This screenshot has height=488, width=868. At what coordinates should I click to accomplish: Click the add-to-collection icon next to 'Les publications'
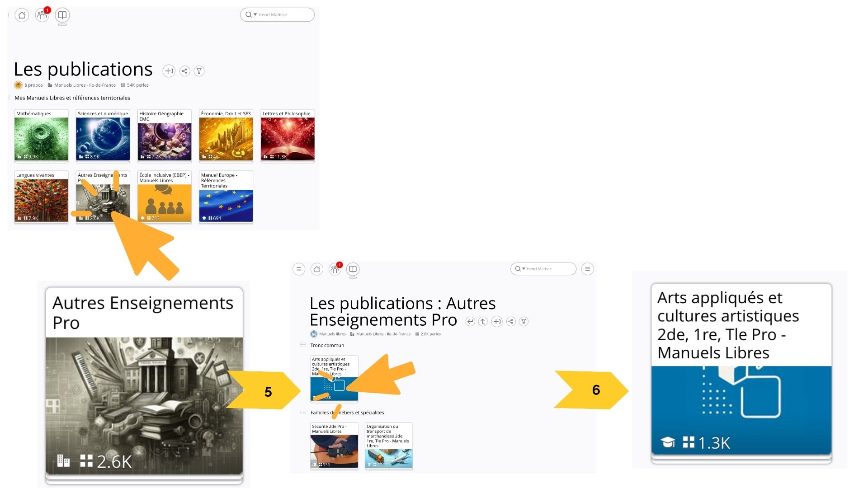pos(169,71)
